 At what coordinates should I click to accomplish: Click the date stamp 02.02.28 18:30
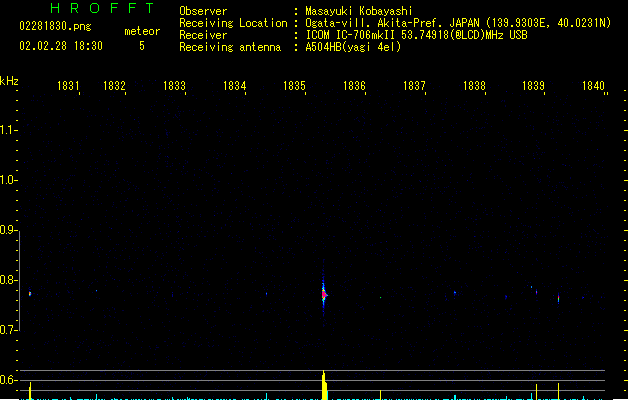[x=61, y=46]
